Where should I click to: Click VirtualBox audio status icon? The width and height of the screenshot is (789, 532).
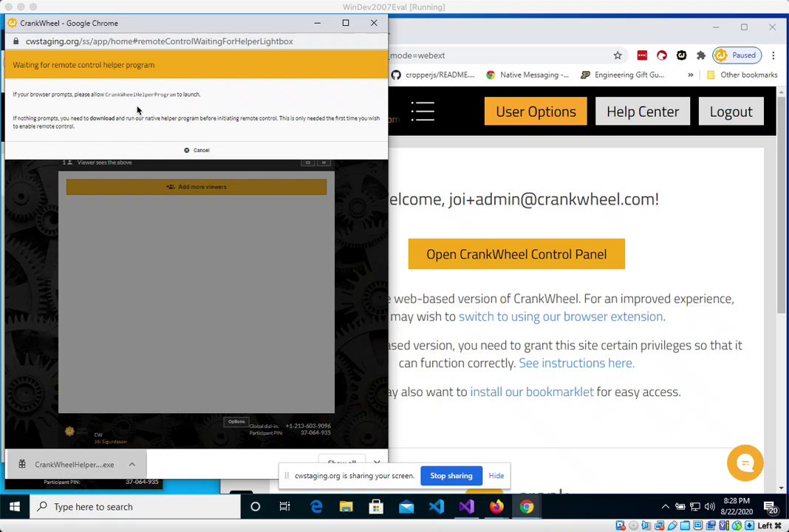tap(646, 525)
